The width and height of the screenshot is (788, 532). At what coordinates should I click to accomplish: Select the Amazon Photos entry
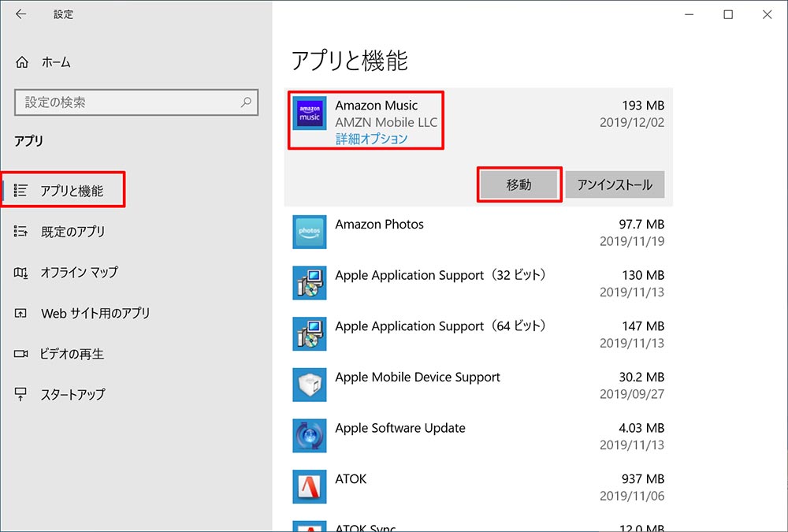478,232
